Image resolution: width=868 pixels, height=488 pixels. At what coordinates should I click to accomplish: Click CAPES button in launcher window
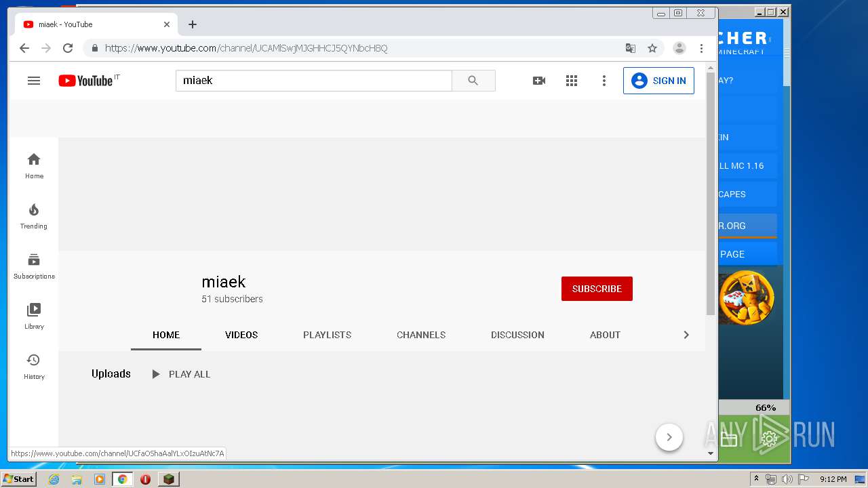[x=747, y=195]
